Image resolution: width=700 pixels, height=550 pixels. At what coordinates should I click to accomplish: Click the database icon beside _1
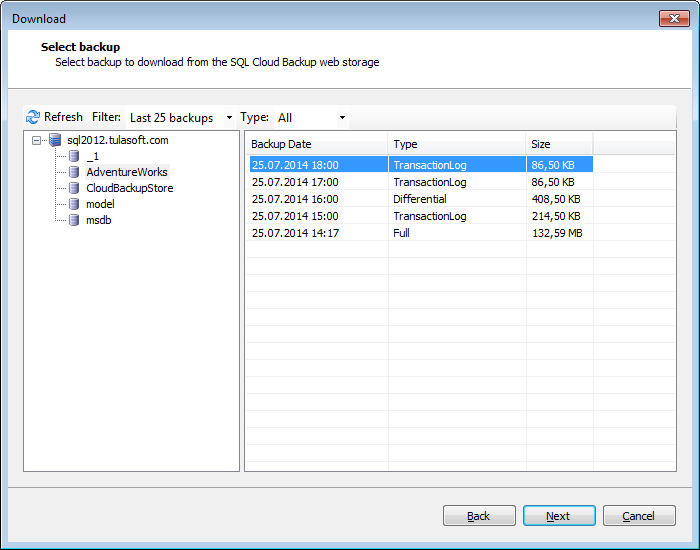(74, 156)
